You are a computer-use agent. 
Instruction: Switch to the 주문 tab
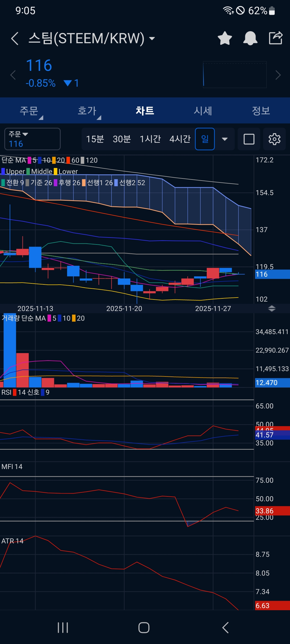(29, 111)
